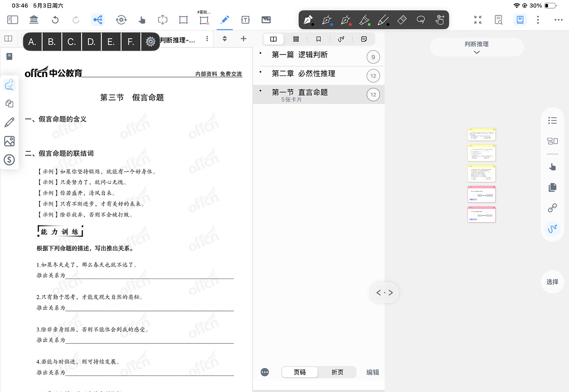Click page badge 9 for 逻辑判断

(373, 57)
